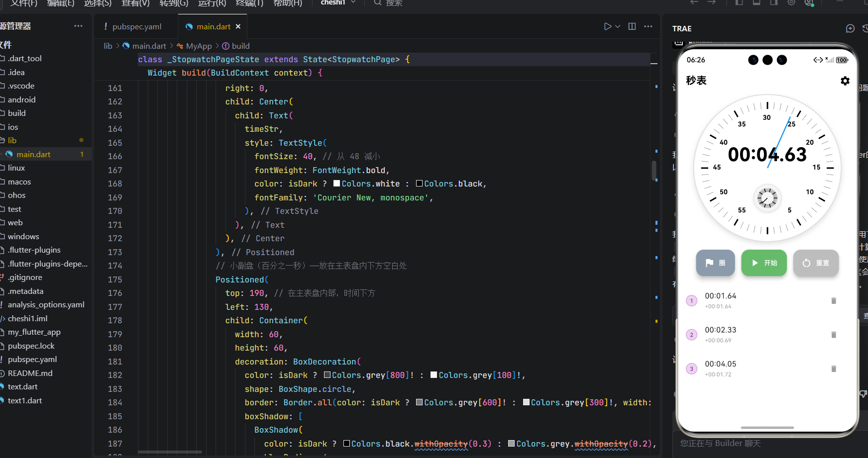Viewport: 868px width, 458px height.
Task: Open the 查看(V) menu
Action: click(x=135, y=3)
